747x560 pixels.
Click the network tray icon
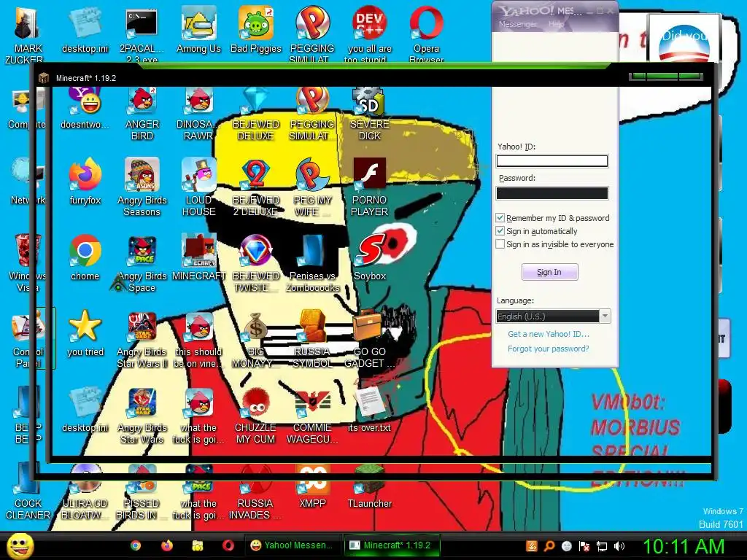[602, 546]
